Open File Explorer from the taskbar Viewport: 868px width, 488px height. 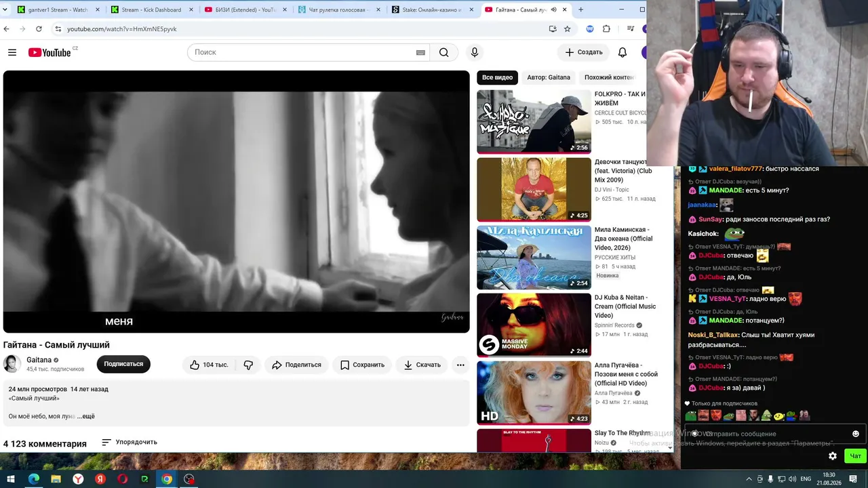(56, 479)
